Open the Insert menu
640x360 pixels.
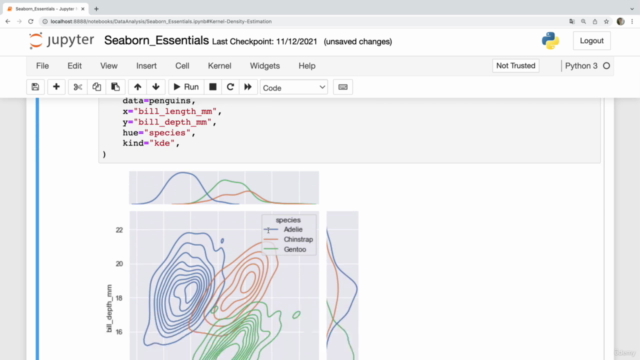pyautogui.click(x=147, y=66)
